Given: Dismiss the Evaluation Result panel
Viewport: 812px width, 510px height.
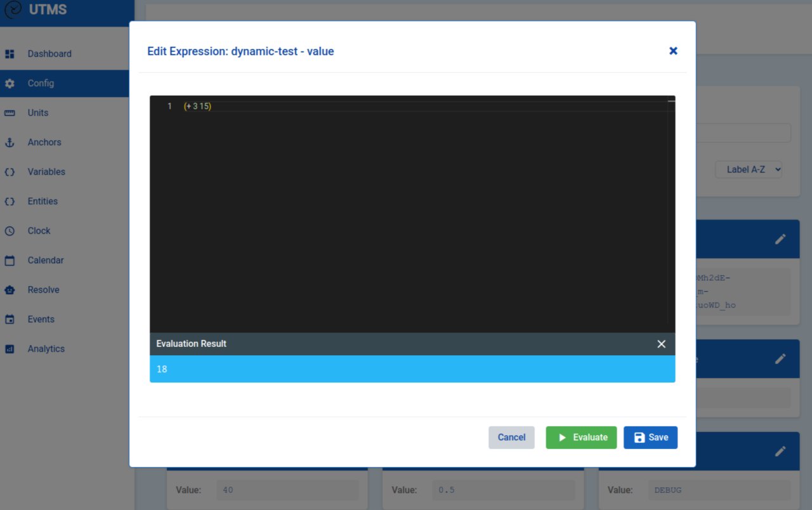Looking at the screenshot, I should 661,344.
